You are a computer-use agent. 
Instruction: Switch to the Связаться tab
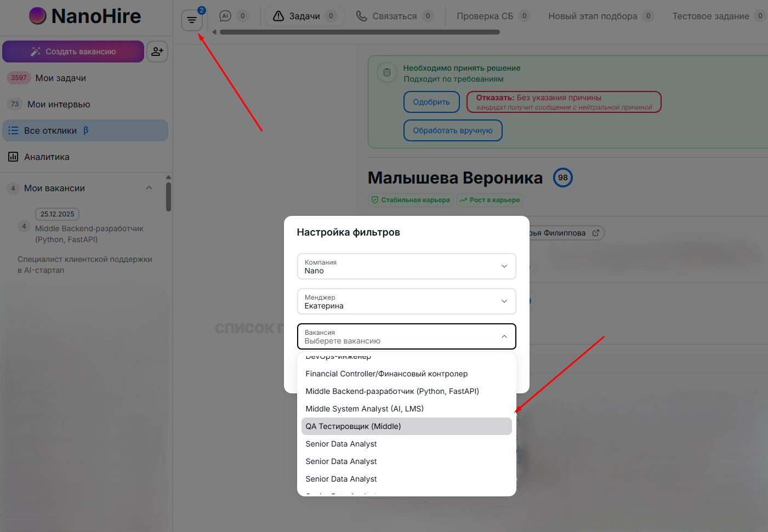[x=395, y=16]
